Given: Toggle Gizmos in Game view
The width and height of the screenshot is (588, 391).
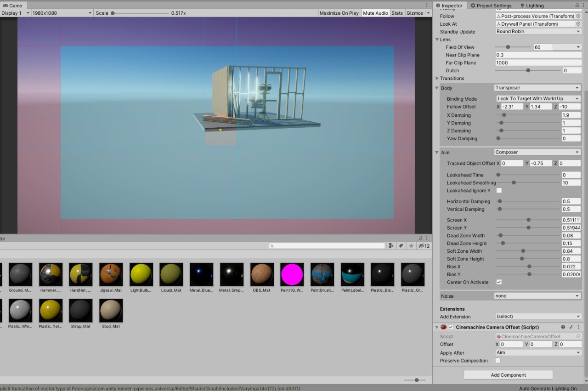Looking at the screenshot, I should (x=415, y=13).
